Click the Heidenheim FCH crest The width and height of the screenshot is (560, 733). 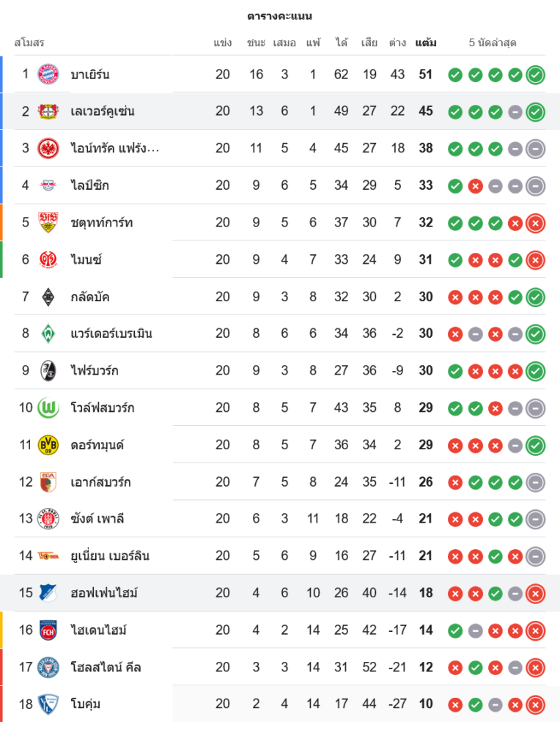pos(48,630)
